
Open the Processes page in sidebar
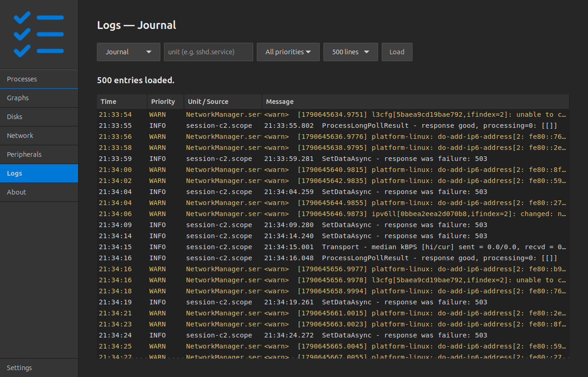click(39, 79)
